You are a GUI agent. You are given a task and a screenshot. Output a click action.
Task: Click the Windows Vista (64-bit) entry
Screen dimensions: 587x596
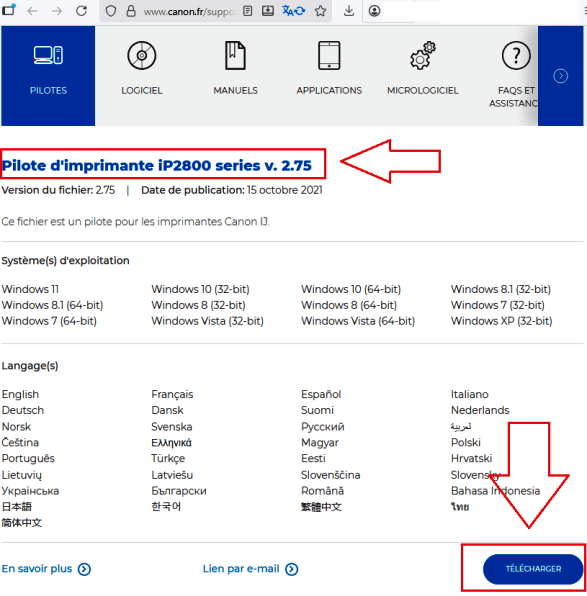pyautogui.click(x=358, y=321)
